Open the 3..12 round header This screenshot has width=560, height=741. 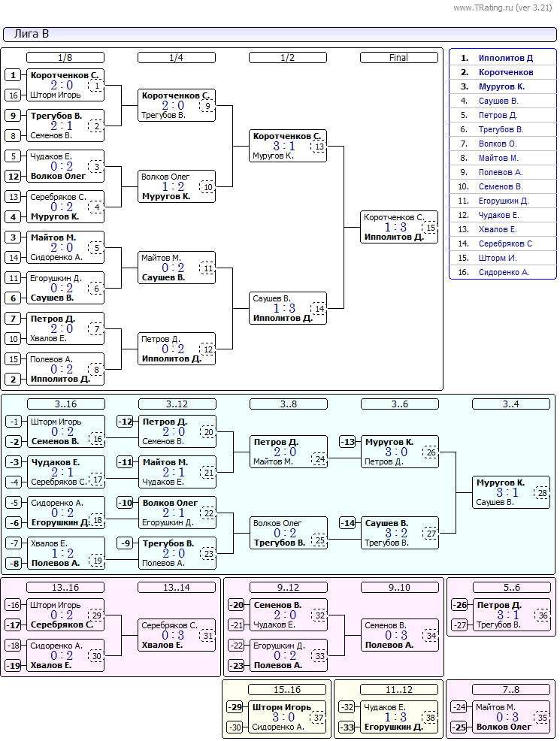click(x=177, y=404)
